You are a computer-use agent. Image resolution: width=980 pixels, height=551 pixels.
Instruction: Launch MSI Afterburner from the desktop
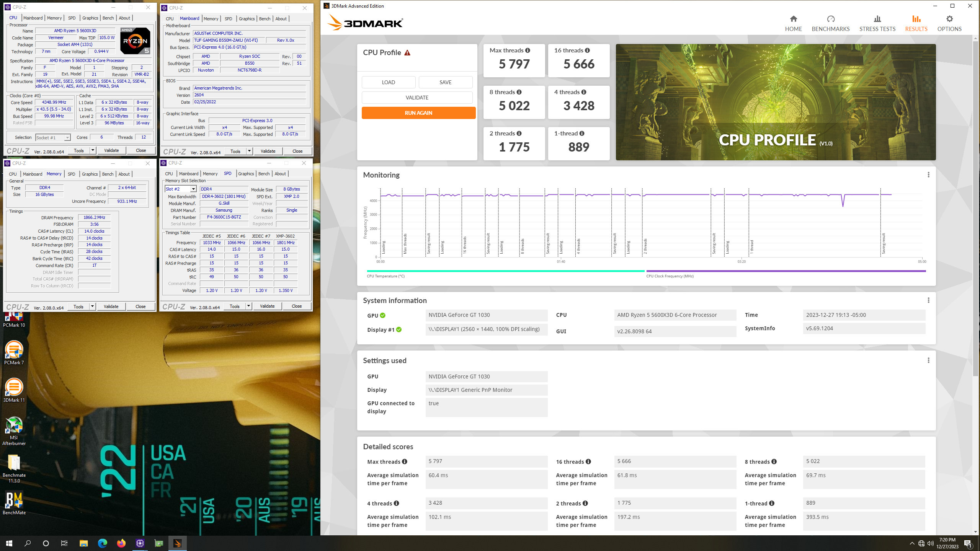[x=14, y=431]
